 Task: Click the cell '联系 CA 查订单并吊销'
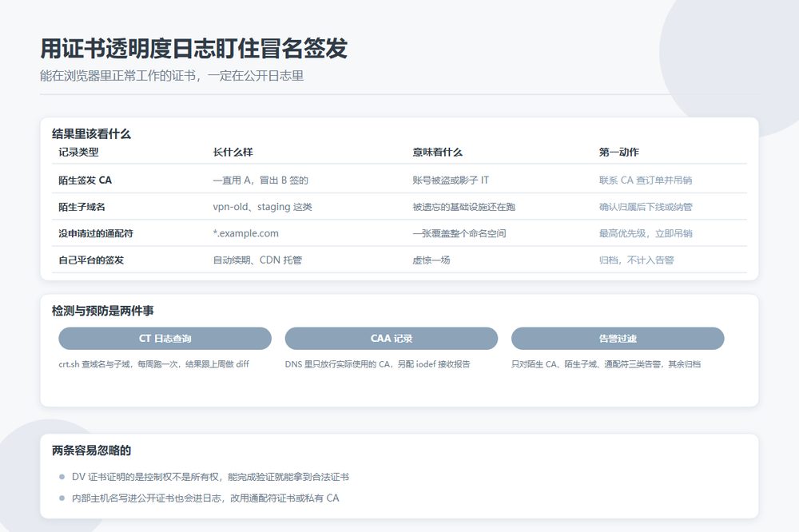point(646,180)
